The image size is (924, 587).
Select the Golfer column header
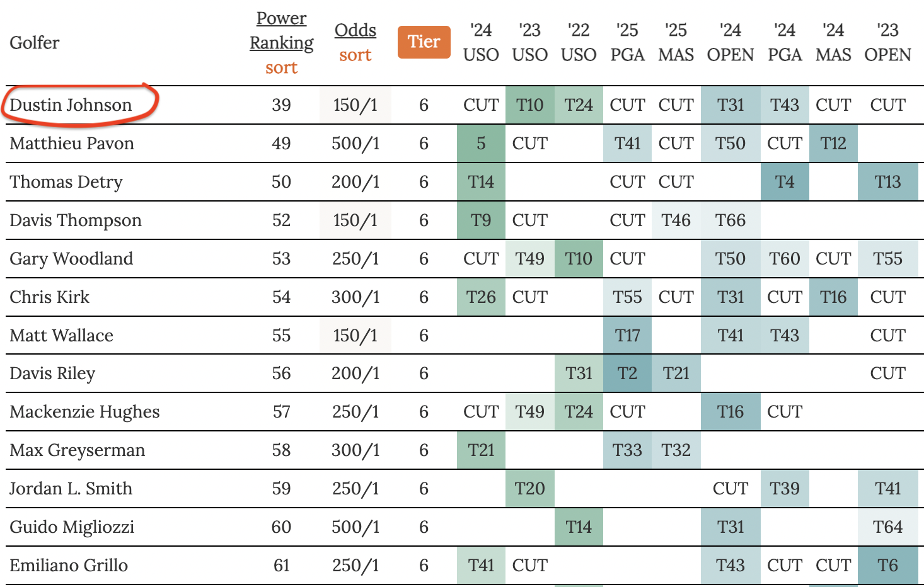click(x=35, y=43)
